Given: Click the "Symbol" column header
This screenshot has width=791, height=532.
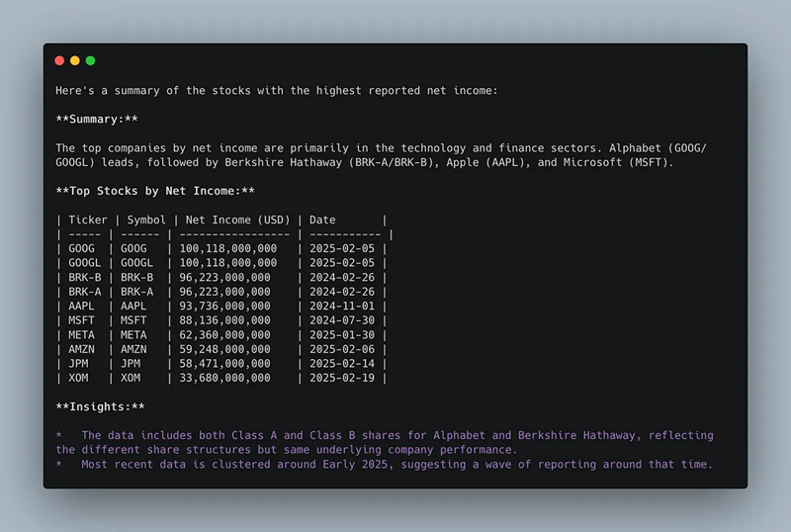Looking at the screenshot, I should [x=146, y=221].
